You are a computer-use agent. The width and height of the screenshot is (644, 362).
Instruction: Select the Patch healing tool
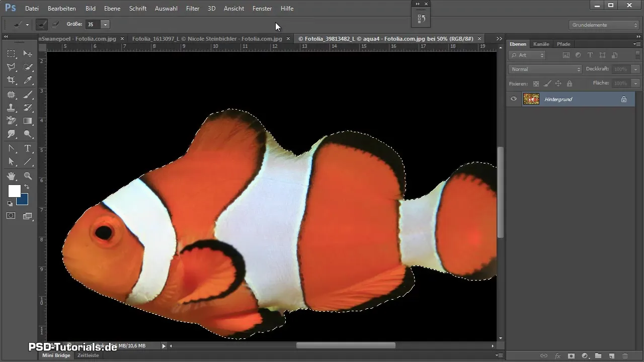click(x=11, y=95)
